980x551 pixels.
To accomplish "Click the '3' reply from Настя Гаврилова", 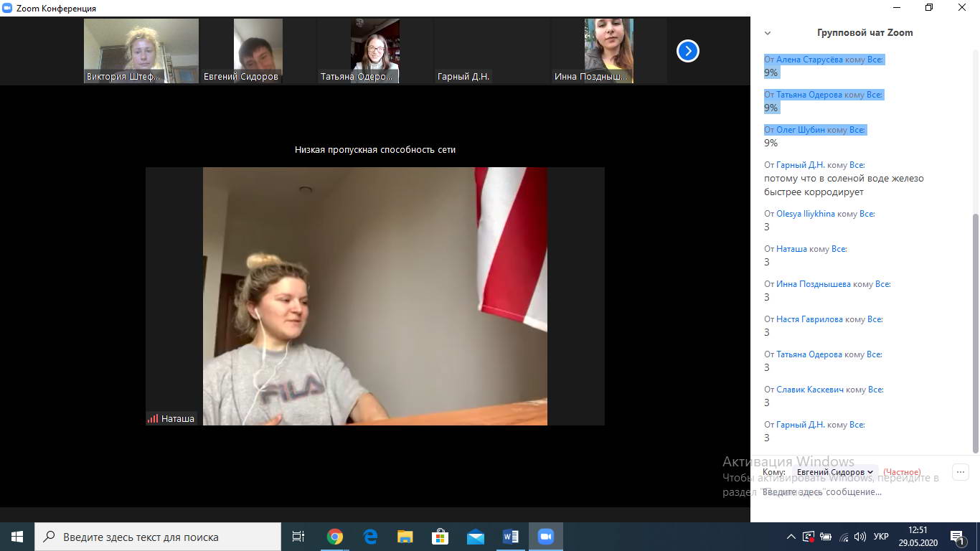I will (x=767, y=332).
